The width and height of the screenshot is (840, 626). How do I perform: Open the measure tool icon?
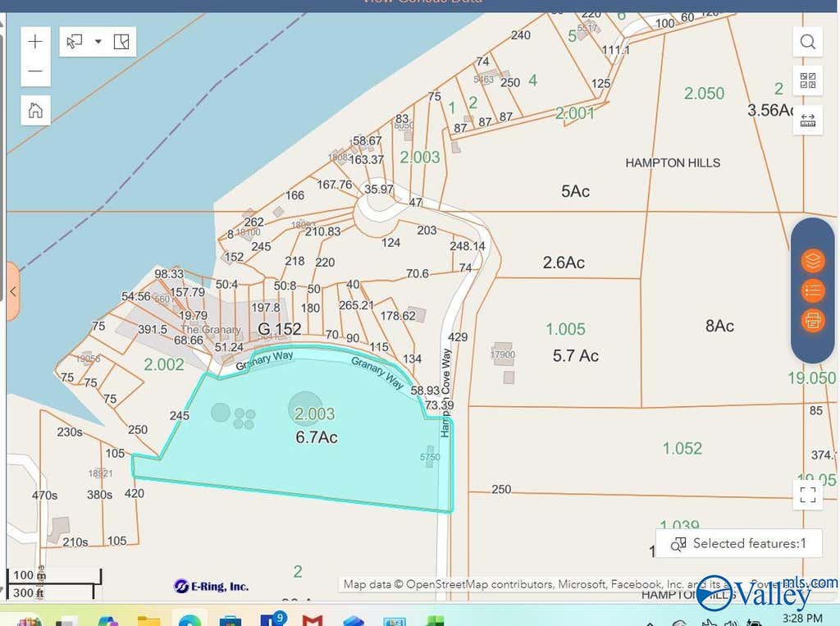point(807,120)
